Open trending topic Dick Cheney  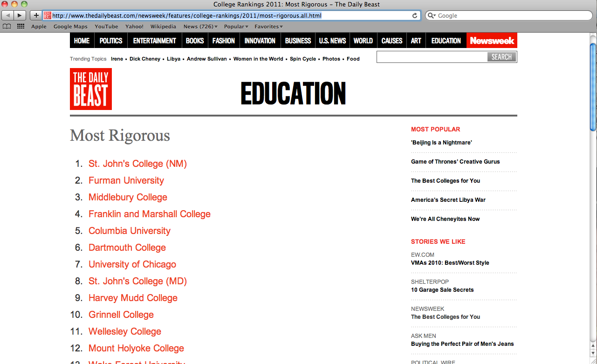[145, 59]
